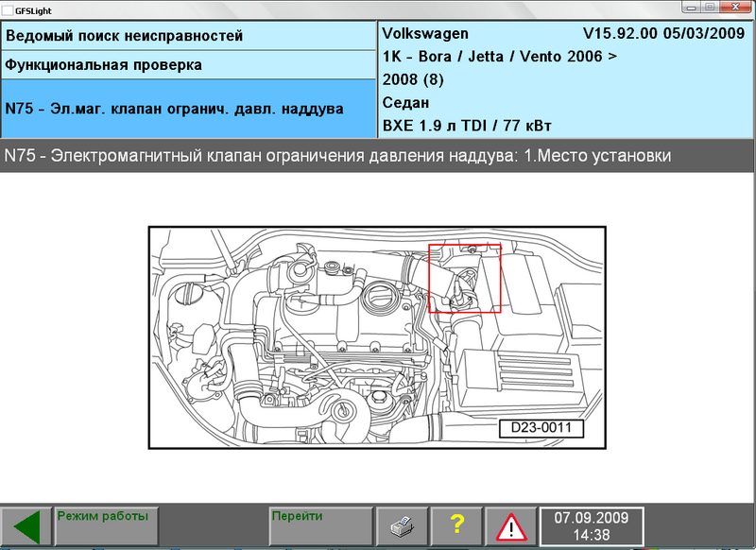The image size is (756, 550).
Task: Click the GFSLight window title icon
Action: coord(8,10)
